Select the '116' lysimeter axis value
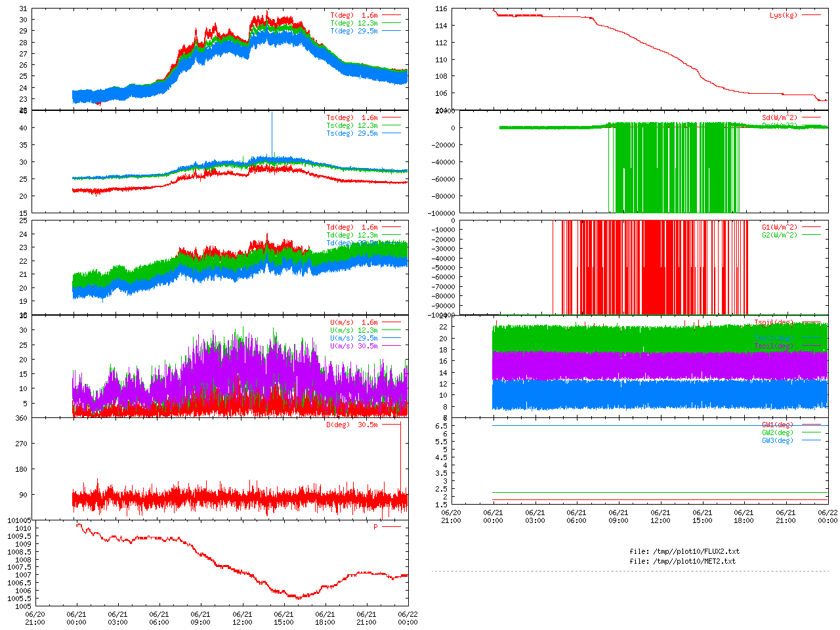 click(x=441, y=9)
